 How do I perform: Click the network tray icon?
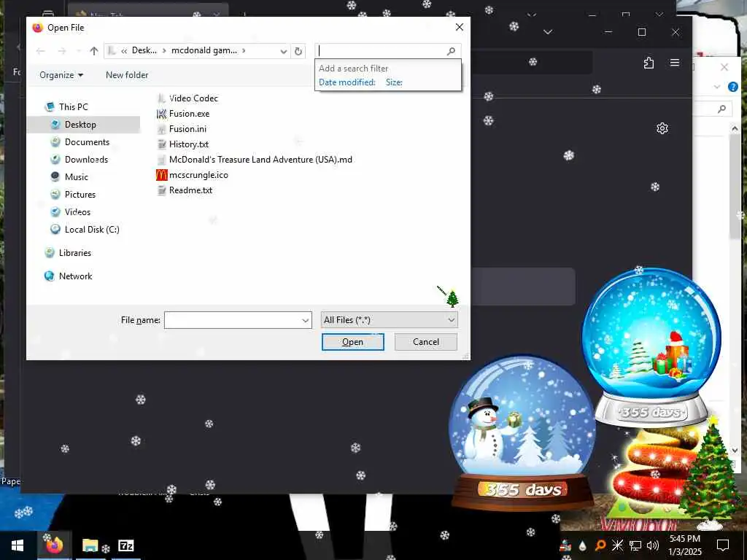coord(635,545)
